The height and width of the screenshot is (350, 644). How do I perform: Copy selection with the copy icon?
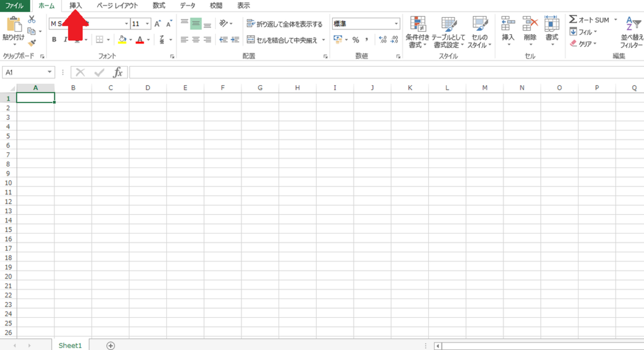pos(31,31)
